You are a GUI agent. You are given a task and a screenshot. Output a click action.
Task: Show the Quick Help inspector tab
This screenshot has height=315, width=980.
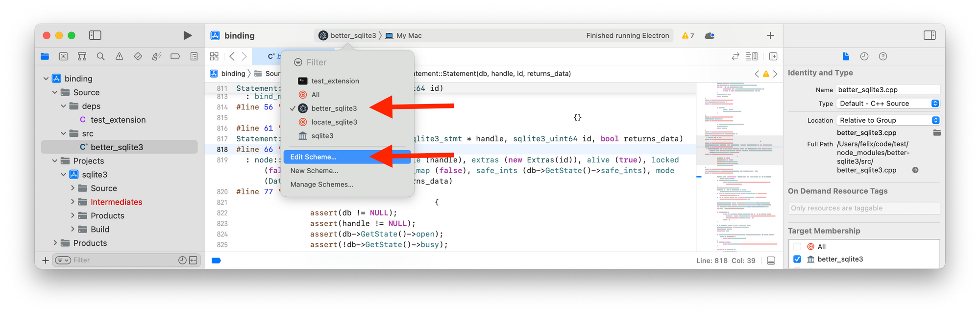click(883, 56)
